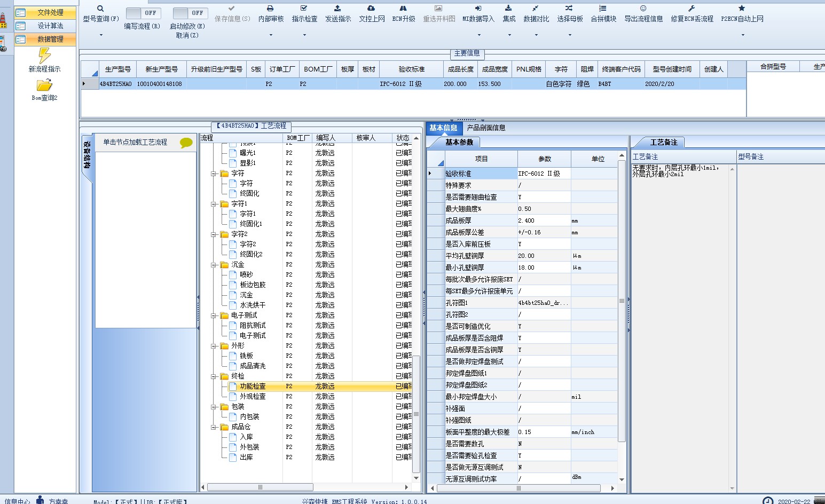Click the 沉金 folder icon in tree
Viewport: 825px width, 504px height.
(x=224, y=265)
